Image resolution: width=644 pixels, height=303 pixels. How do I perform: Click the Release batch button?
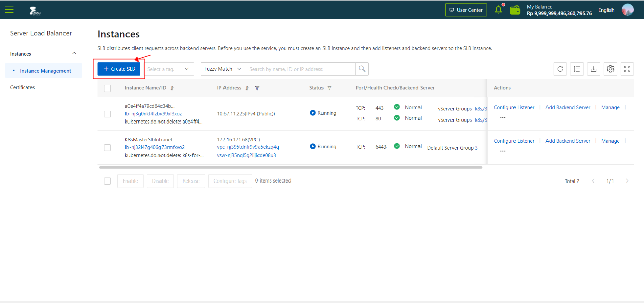pos(191,181)
